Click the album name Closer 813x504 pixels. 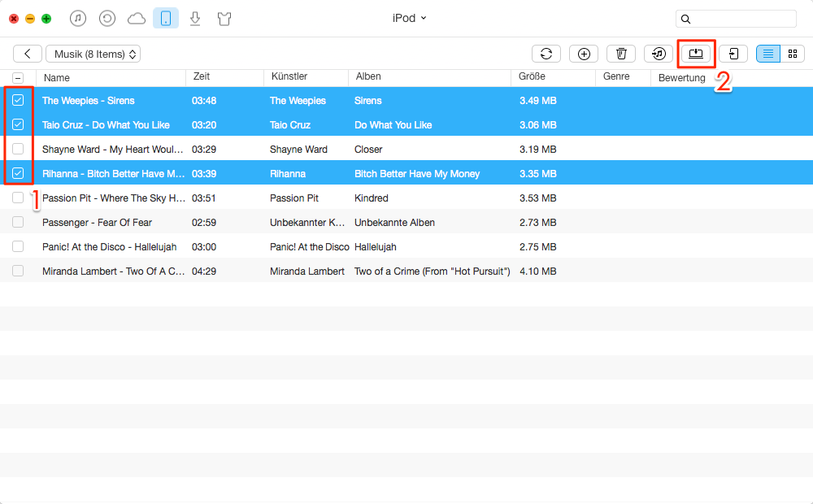(368, 150)
